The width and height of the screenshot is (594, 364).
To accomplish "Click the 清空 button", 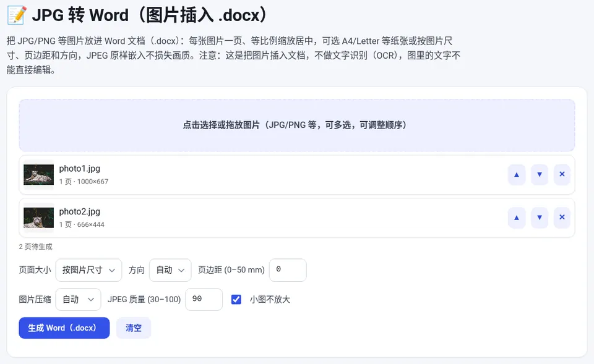I will (134, 328).
